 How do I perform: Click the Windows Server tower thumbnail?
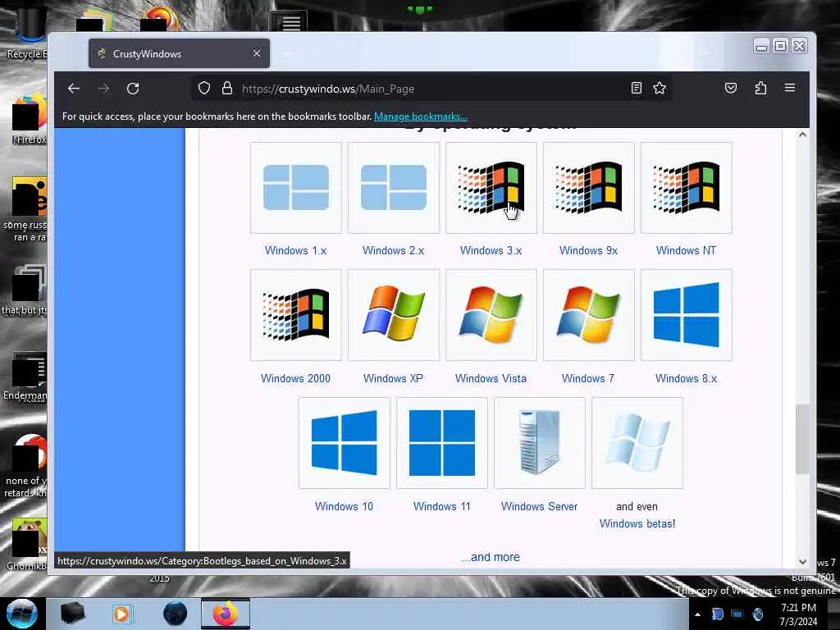tap(540, 443)
